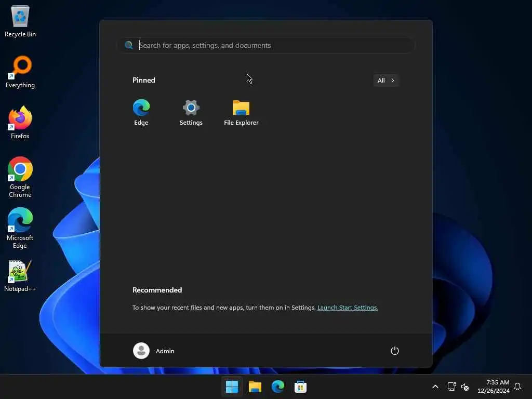
Task: Click the muted volume tray icon
Action: pos(465,387)
